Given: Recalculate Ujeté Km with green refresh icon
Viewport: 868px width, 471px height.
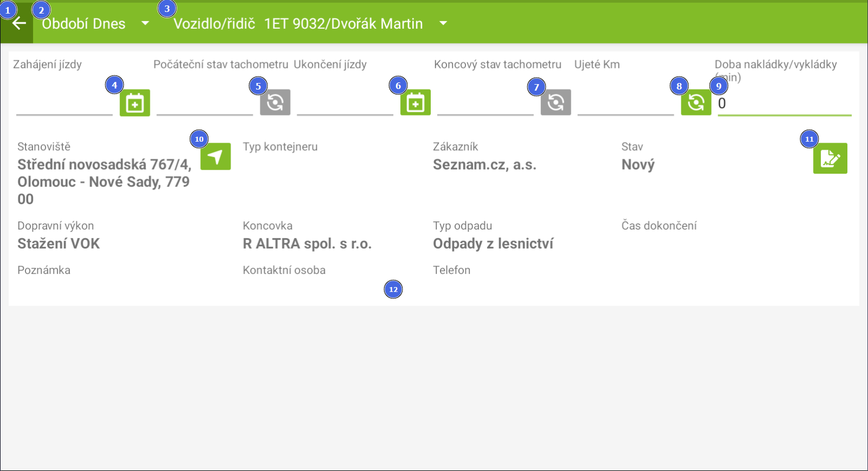Looking at the screenshot, I should tap(696, 103).
